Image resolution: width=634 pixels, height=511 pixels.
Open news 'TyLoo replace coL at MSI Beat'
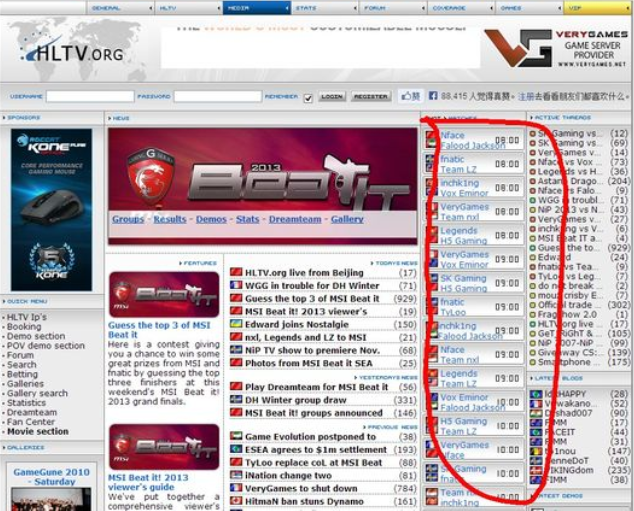313,462
